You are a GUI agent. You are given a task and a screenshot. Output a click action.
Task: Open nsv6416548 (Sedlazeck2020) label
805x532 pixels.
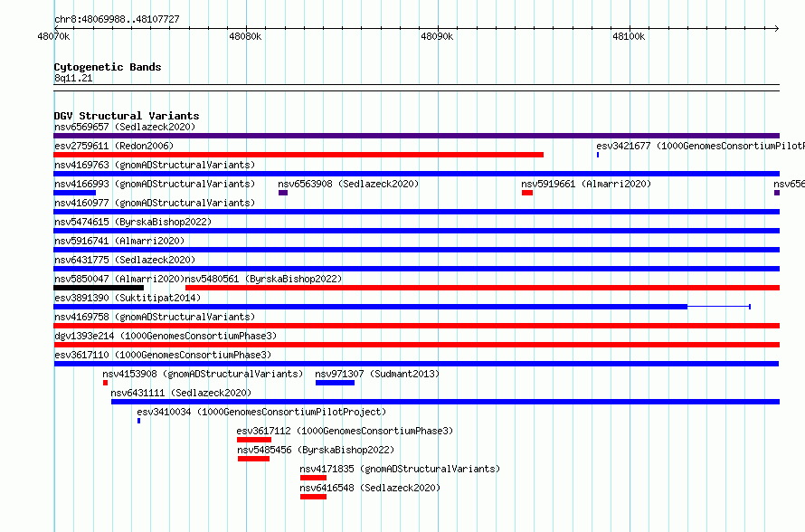pyautogui.click(x=370, y=488)
